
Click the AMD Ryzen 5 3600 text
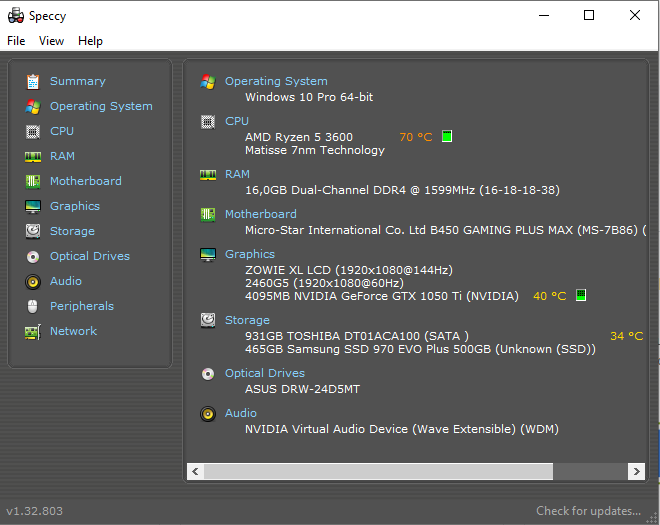(299, 137)
